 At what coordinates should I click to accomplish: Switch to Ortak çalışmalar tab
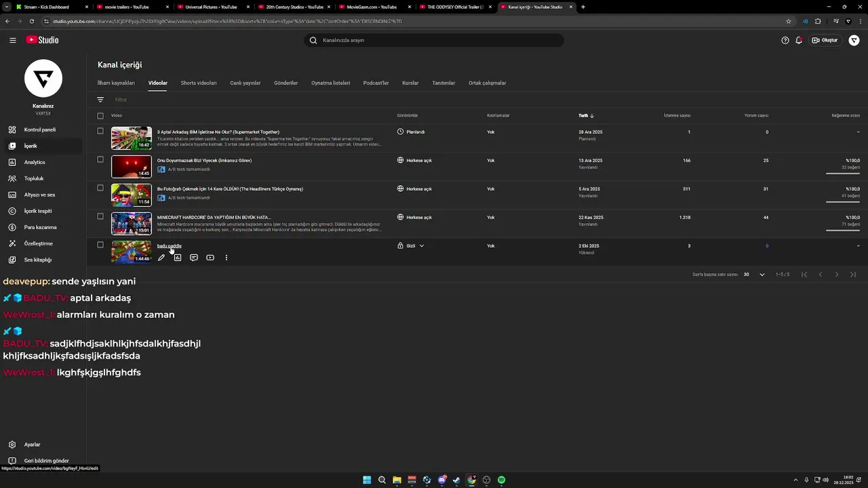[488, 83]
